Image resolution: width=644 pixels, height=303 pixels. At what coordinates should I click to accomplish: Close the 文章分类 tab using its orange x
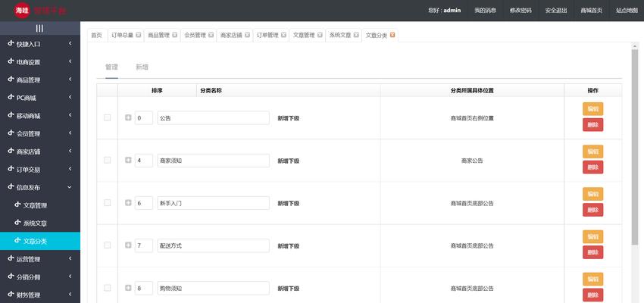[x=392, y=35]
